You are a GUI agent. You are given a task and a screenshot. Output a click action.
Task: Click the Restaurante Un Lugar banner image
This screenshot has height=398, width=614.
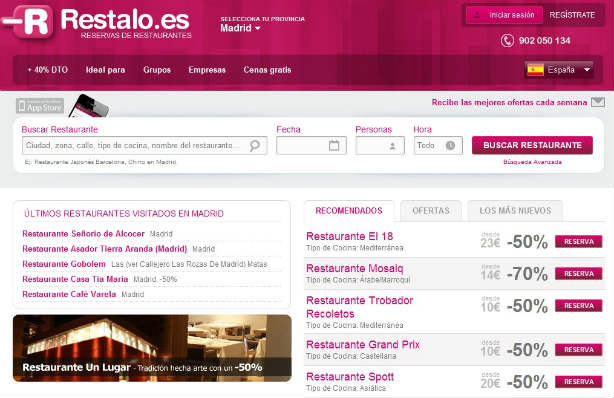click(x=152, y=348)
